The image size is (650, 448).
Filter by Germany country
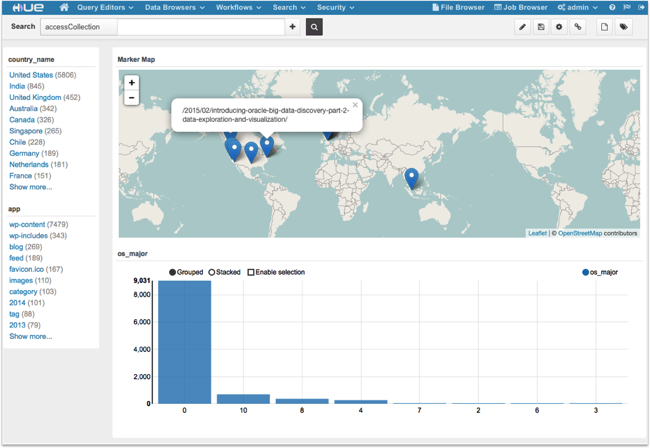click(x=24, y=153)
